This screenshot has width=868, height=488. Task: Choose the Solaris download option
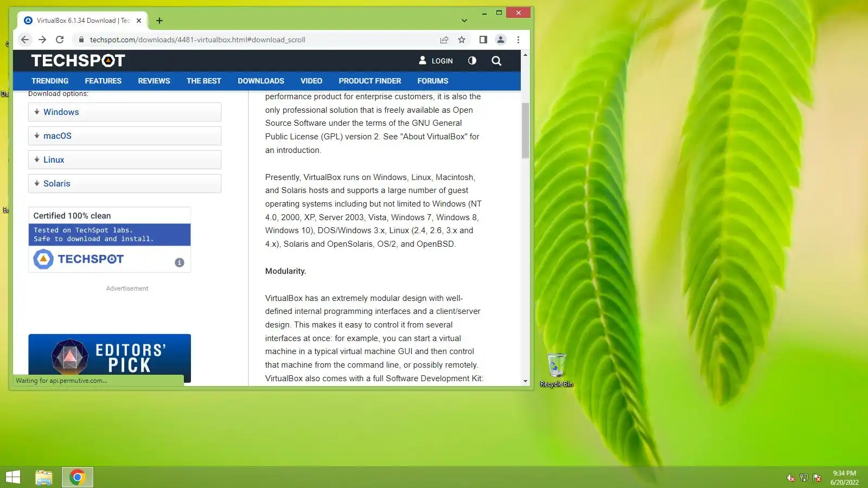[x=125, y=184]
